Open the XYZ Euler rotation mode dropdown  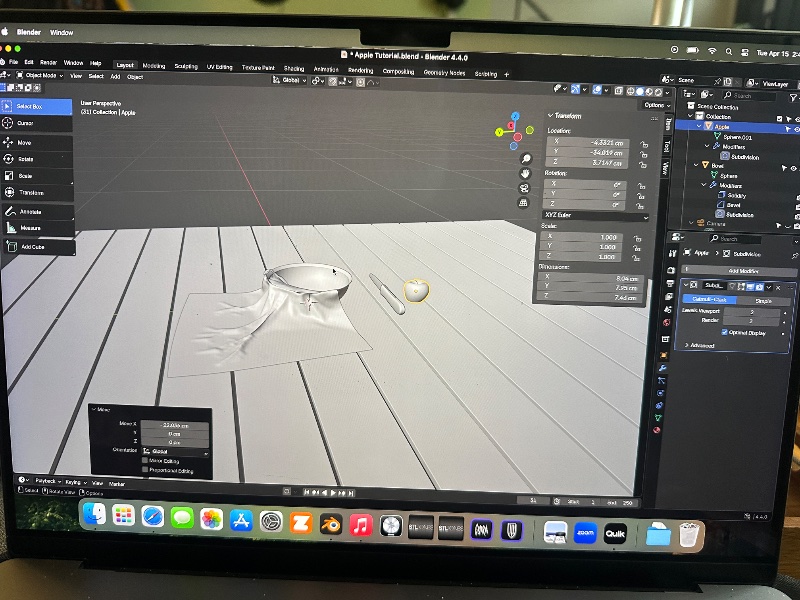tap(597, 217)
